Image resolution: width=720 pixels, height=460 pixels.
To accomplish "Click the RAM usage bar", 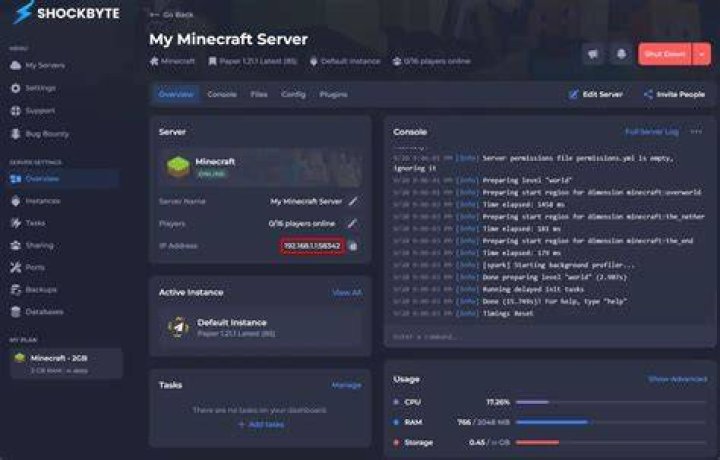I will click(x=611, y=422).
